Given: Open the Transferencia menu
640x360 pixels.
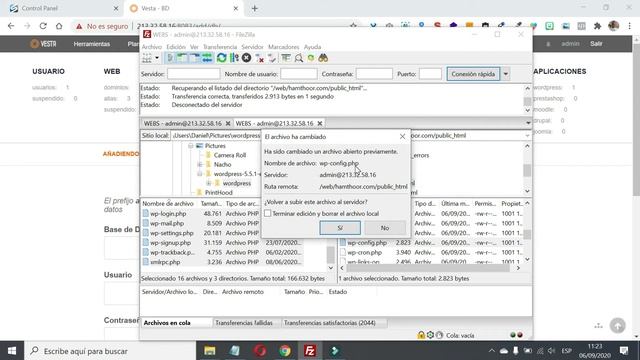Looking at the screenshot, I should 220,47.
